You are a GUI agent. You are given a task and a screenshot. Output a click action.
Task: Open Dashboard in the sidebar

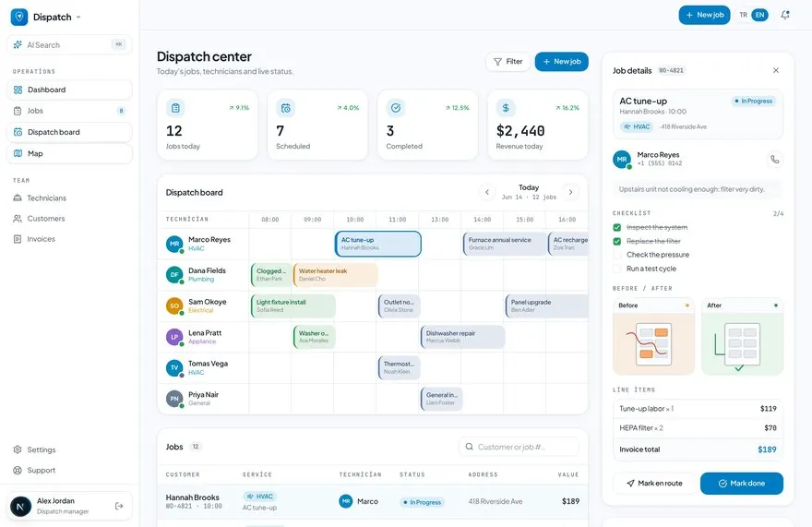(69, 90)
